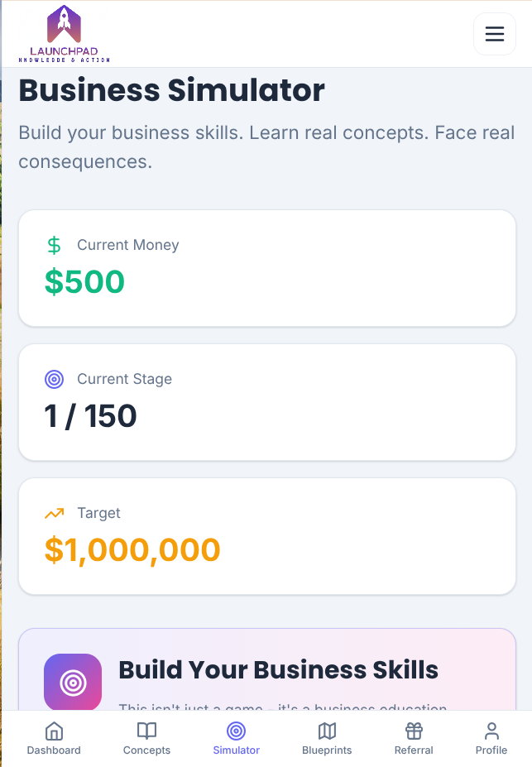Screen dimensions: 532x767
Task: Click the Current Money card
Action: pyautogui.click(x=266, y=267)
